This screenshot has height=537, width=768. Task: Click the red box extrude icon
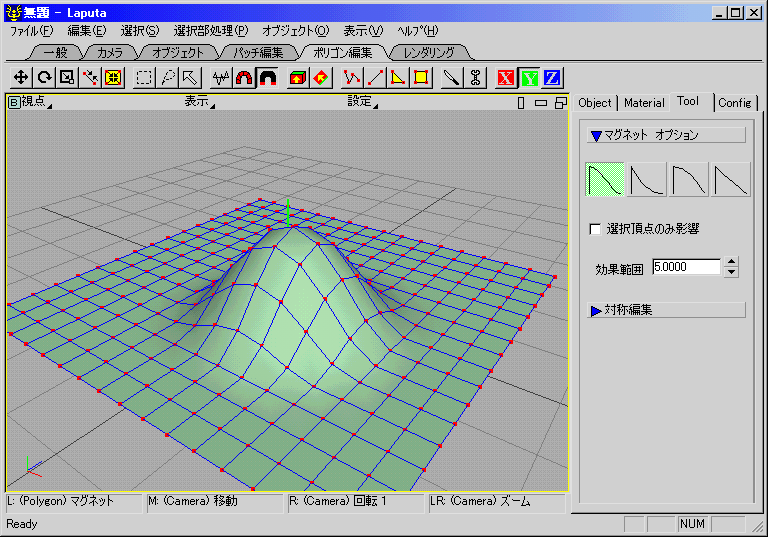(x=298, y=77)
